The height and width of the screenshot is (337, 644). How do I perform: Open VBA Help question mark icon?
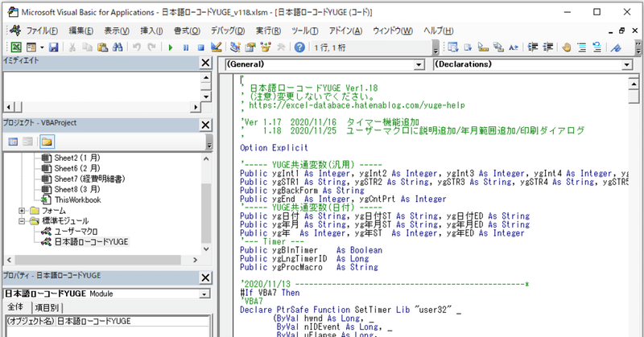pos(299,47)
